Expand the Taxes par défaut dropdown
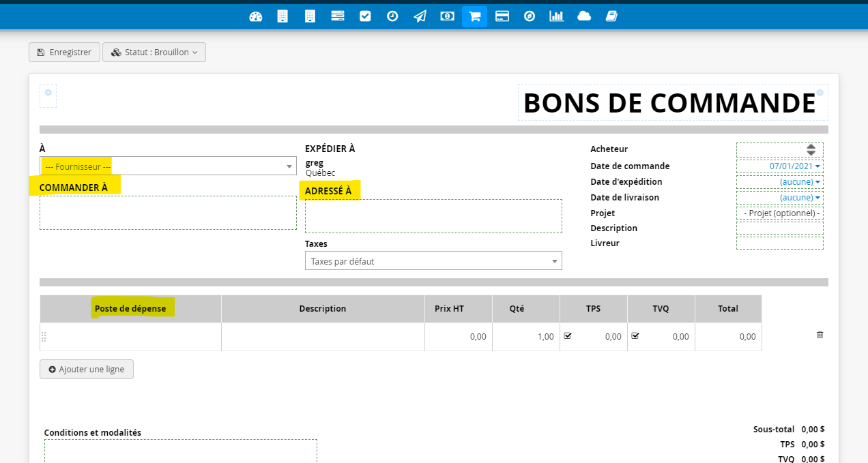 point(433,260)
